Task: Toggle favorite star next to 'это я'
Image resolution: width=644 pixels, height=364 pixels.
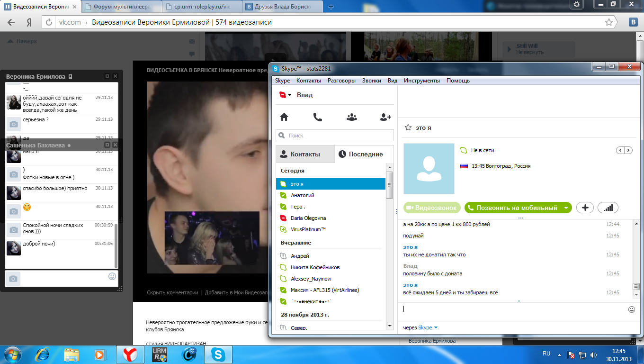Action: tap(408, 127)
